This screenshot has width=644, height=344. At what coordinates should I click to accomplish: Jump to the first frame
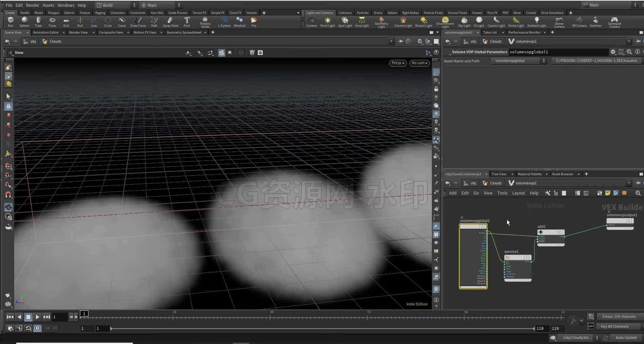coord(10,317)
